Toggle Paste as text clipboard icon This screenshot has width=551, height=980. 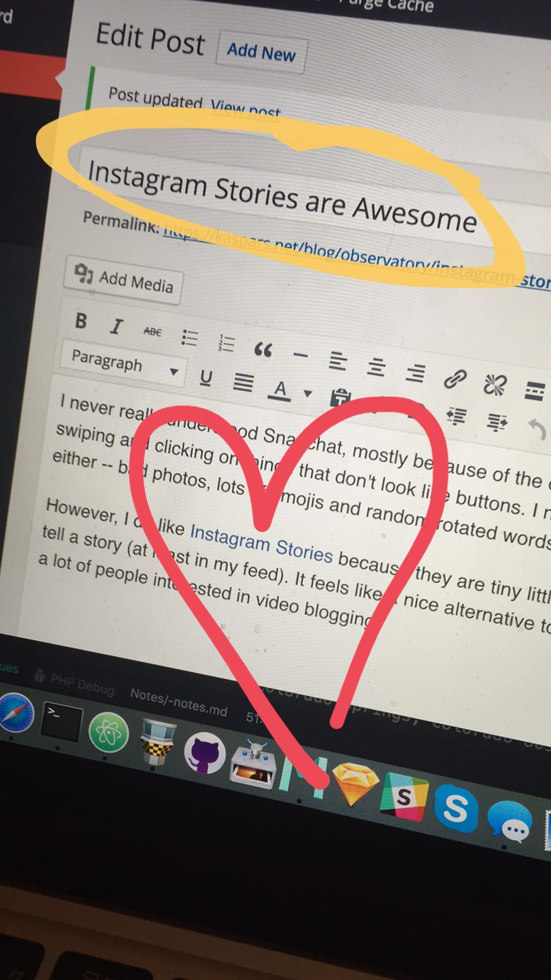coord(340,397)
